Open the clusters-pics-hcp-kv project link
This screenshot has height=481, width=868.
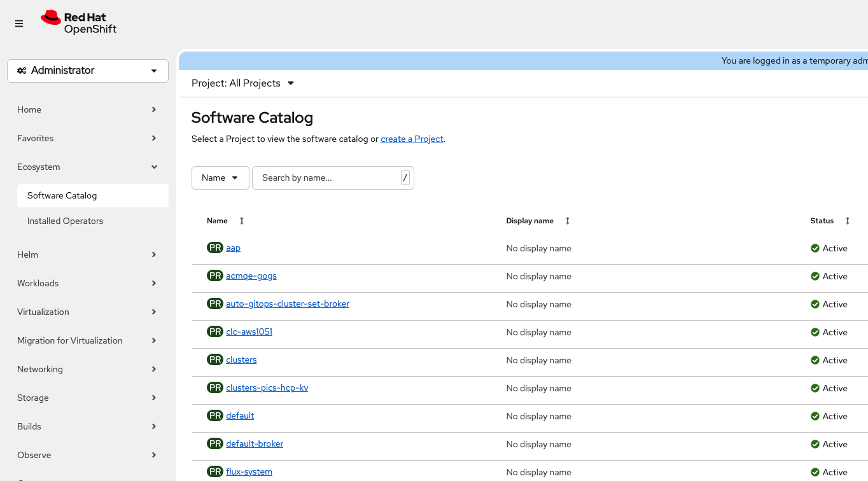[267, 387]
